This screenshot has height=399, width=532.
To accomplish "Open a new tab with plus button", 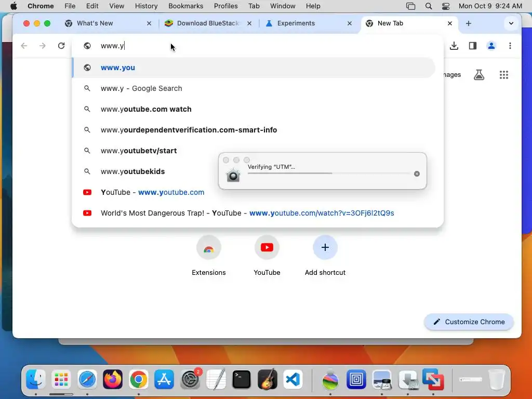I will [x=469, y=23].
